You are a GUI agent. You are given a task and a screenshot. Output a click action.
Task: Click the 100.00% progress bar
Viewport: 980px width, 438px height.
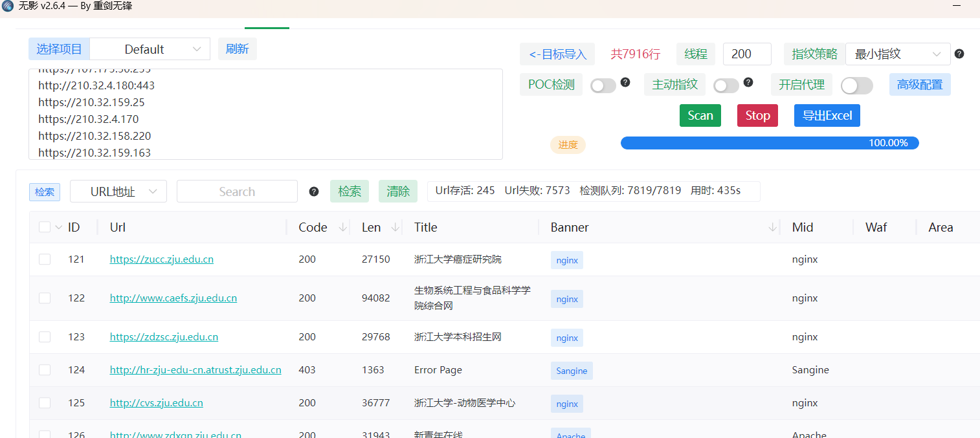pos(770,143)
